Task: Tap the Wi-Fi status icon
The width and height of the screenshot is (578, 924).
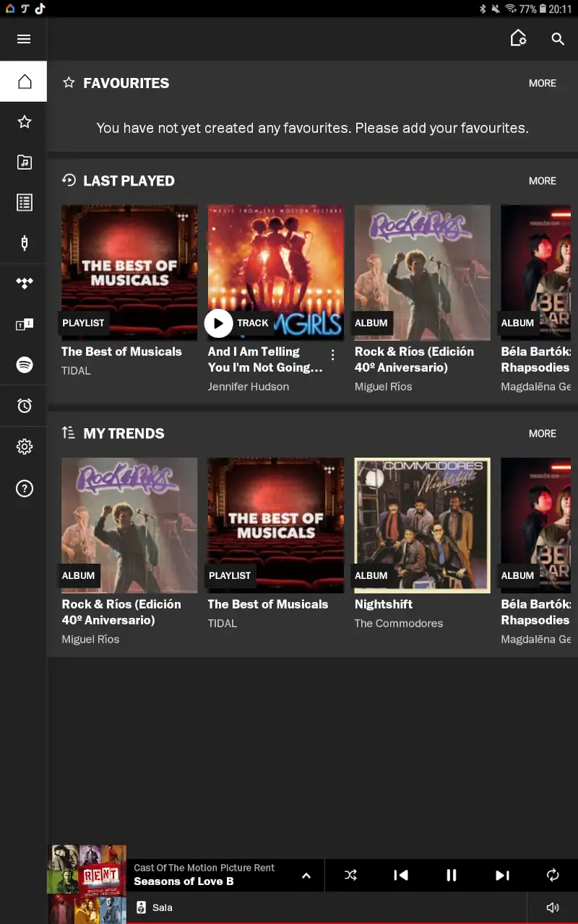Action: (x=511, y=9)
